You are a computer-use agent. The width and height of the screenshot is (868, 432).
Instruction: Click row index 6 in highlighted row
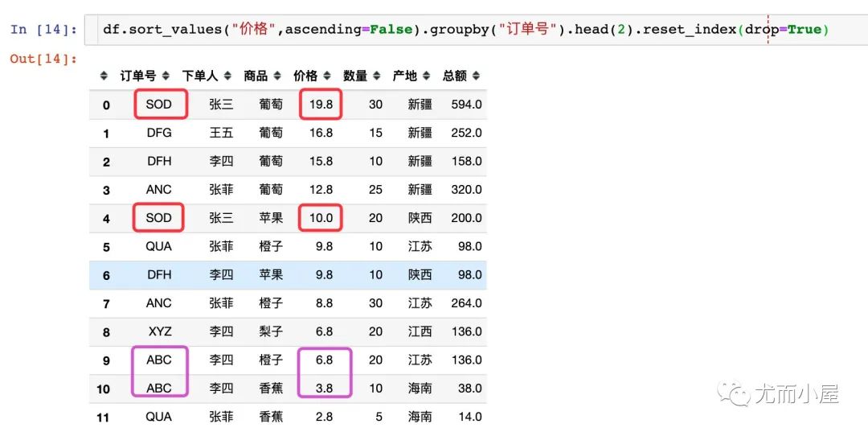click(x=106, y=275)
